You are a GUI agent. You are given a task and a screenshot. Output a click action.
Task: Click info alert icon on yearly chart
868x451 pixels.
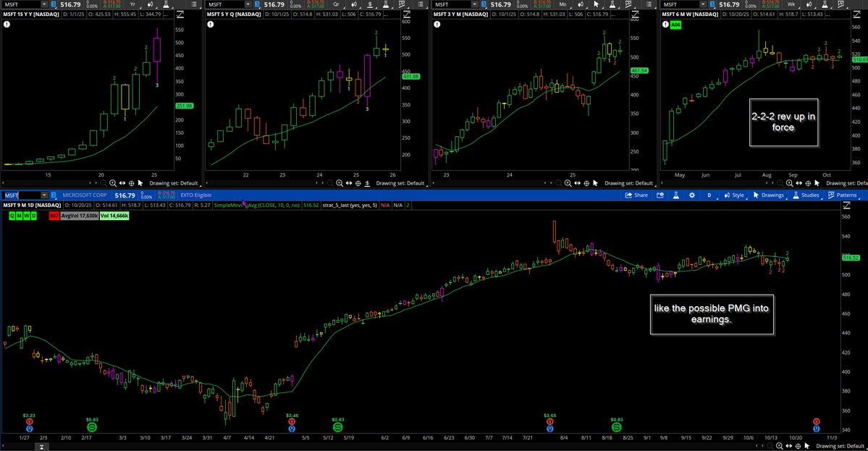[x=7, y=25]
